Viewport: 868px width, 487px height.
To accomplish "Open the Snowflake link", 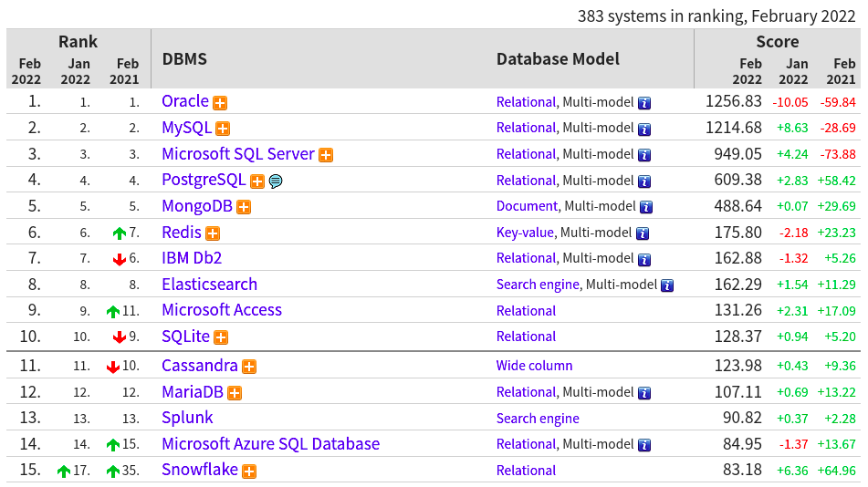I will tap(200, 470).
